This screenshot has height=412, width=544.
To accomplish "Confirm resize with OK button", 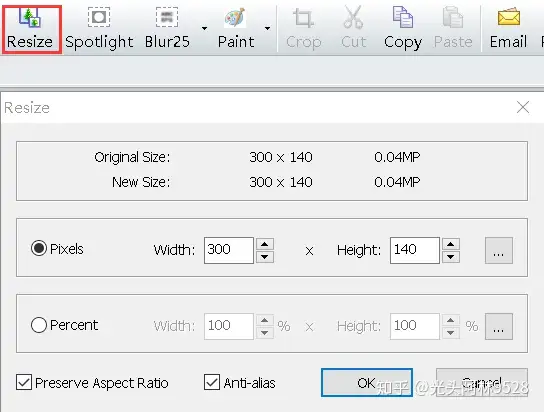I will (x=367, y=383).
